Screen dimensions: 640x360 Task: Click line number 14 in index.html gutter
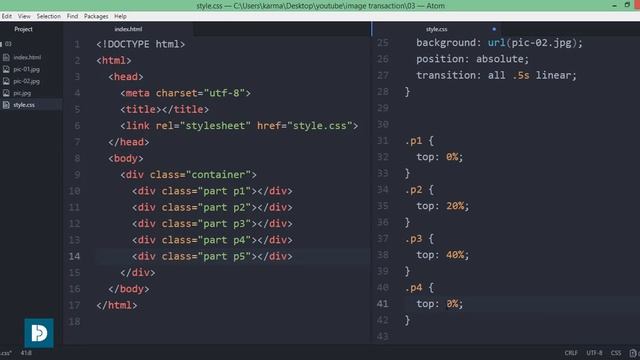74,256
